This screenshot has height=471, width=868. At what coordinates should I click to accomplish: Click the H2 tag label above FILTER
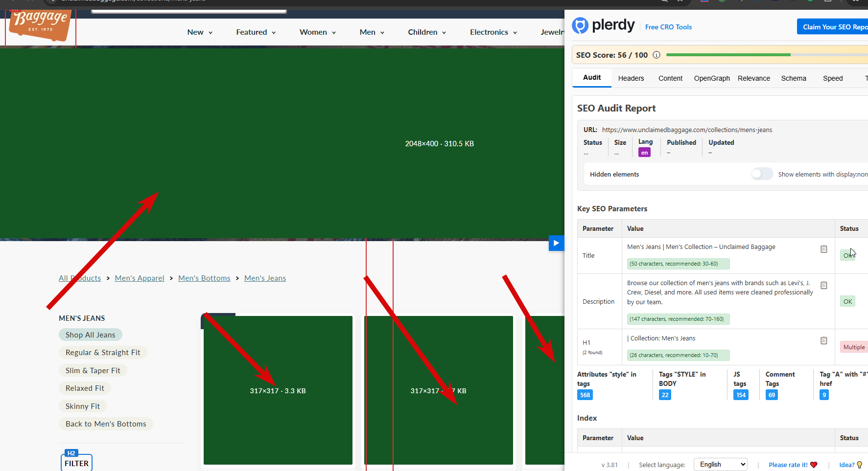coord(71,453)
